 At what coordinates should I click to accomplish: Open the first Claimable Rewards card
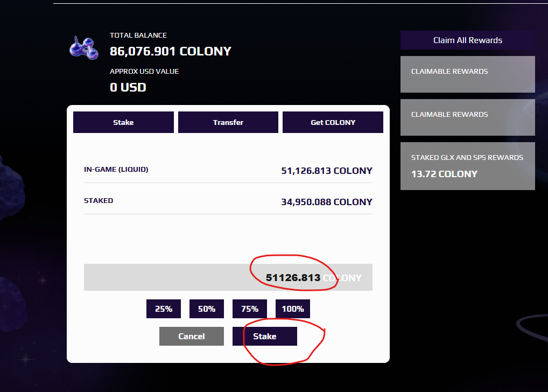pyautogui.click(x=468, y=74)
